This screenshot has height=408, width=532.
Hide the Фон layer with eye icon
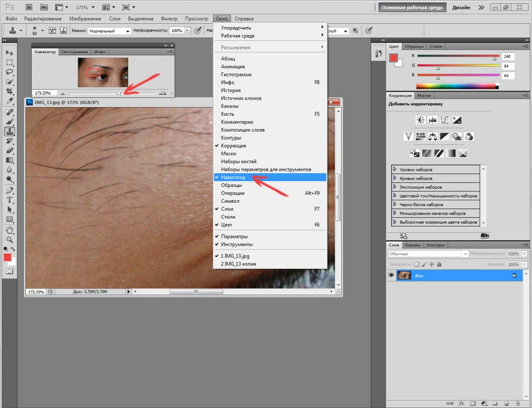391,275
